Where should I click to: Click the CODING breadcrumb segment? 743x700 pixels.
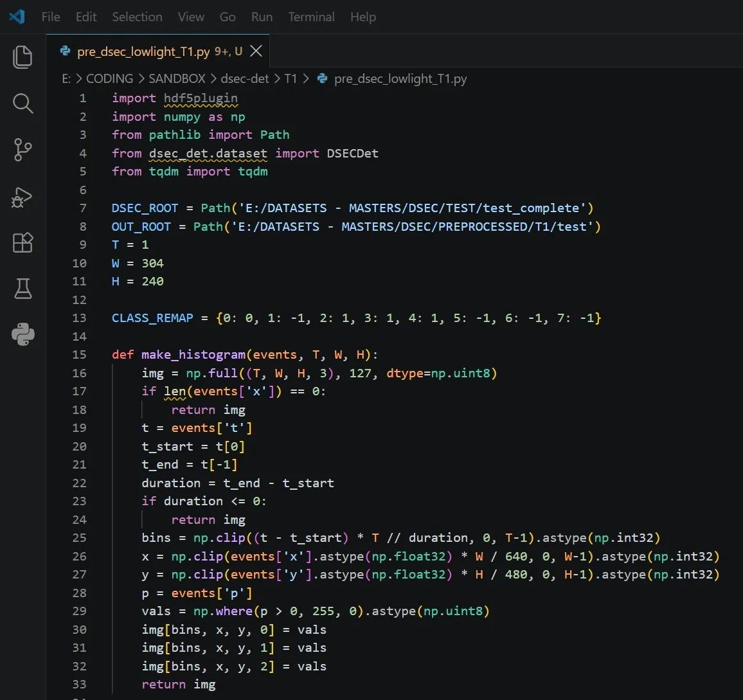point(109,78)
